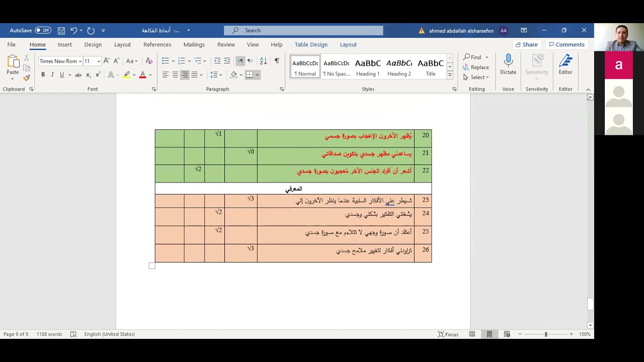
Task: Click the Bullets list icon
Action: (166, 61)
